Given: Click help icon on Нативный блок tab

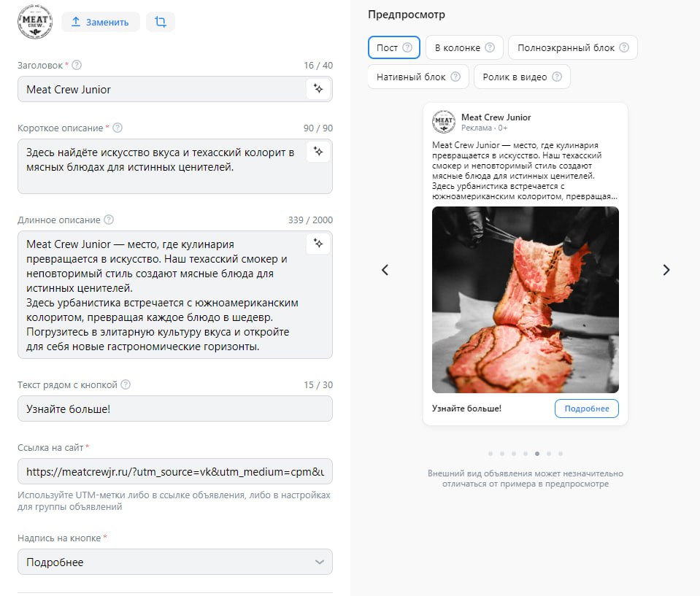Looking at the screenshot, I should click(x=455, y=77).
